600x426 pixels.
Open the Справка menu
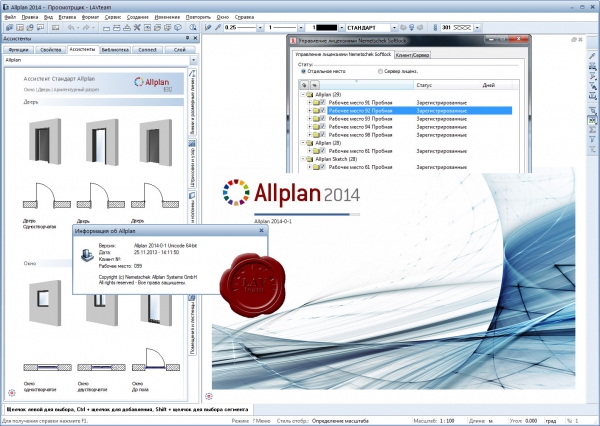click(244, 17)
